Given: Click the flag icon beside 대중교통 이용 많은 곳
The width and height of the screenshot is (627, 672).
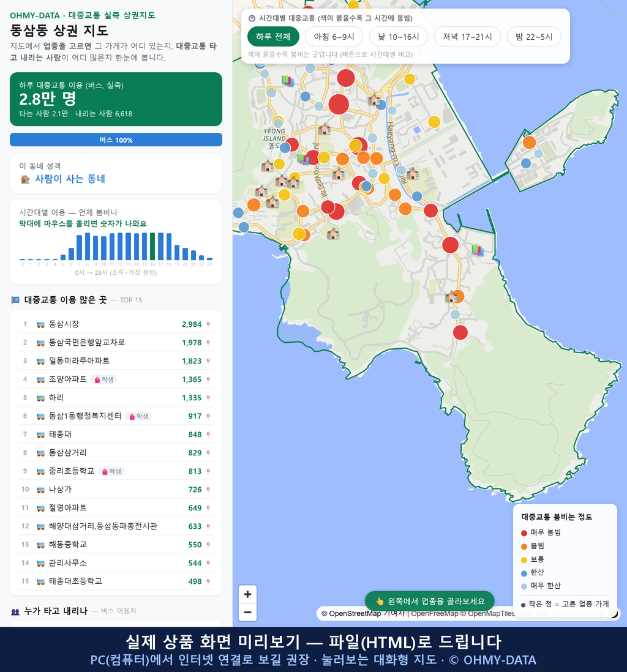Looking at the screenshot, I should coord(15,300).
